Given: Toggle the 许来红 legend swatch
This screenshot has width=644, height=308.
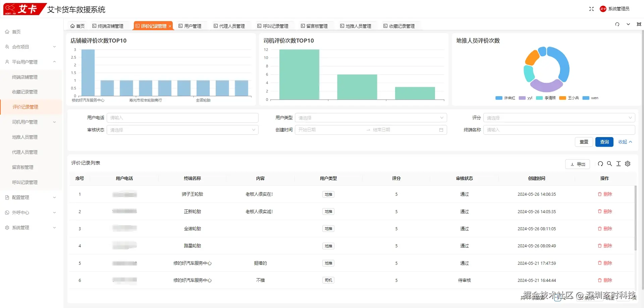Looking at the screenshot, I should click(499, 98).
